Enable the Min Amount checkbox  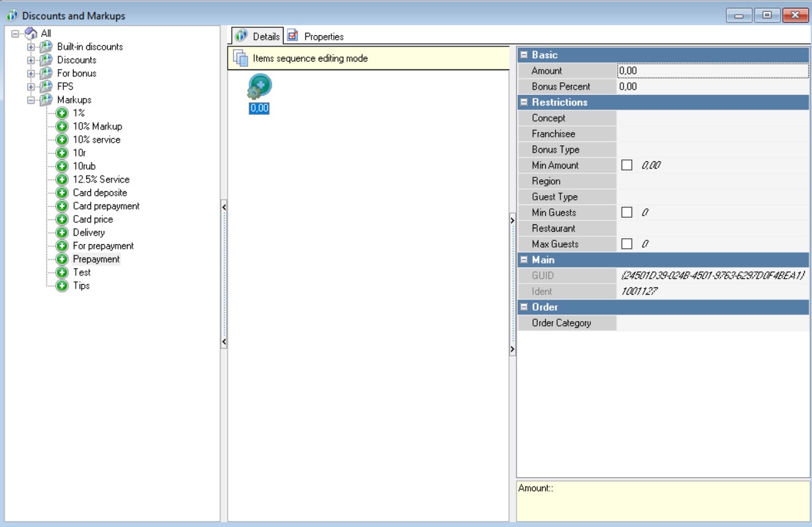[x=627, y=165]
